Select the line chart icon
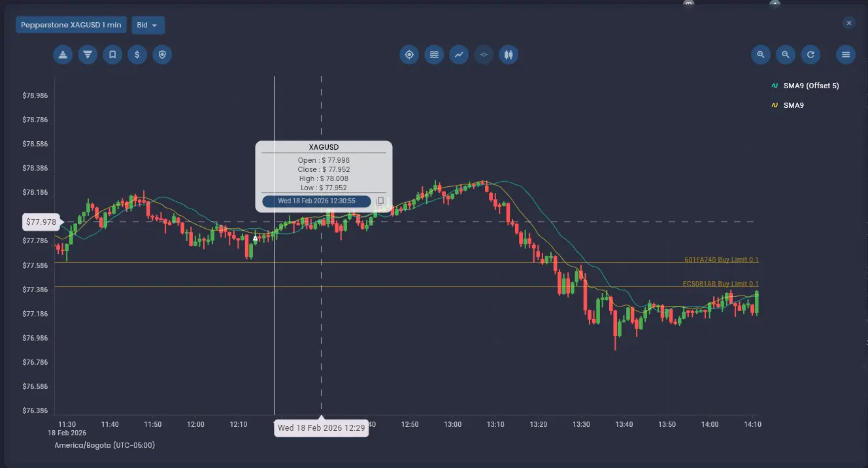This screenshot has height=468, width=868. (459, 55)
